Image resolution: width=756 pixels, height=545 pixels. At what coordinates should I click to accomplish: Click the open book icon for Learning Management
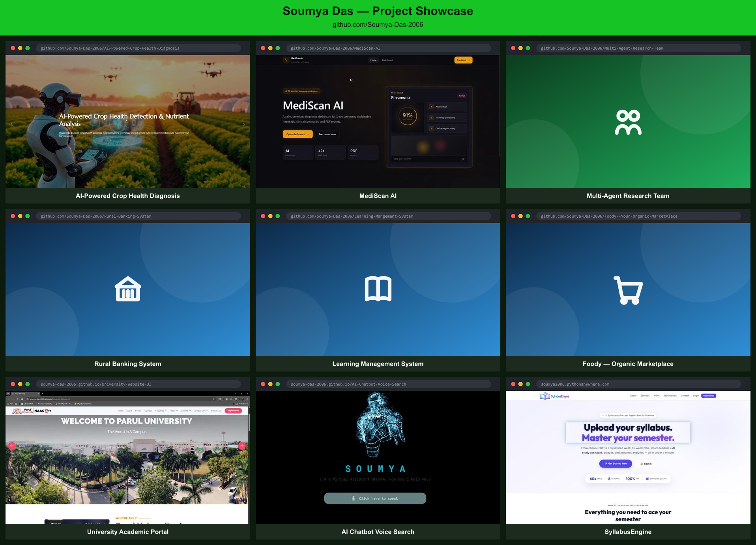378,289
